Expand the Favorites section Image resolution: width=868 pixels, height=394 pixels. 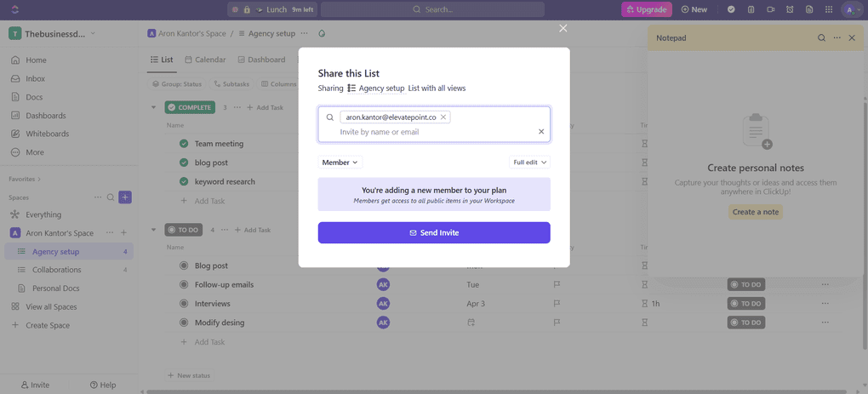[x=25, y=180]
